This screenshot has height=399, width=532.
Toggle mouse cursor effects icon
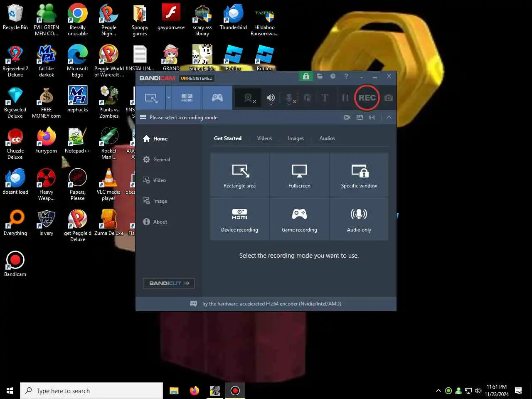[308, 98]
